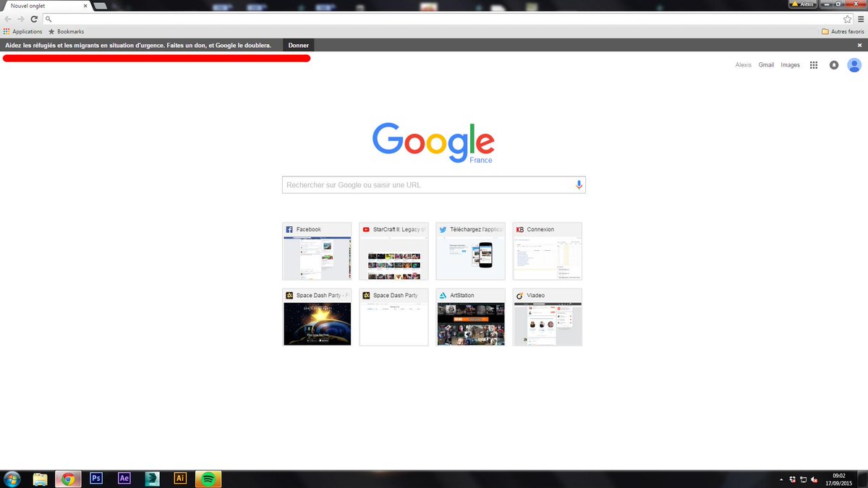Viewport: 868px width, 488px height.
Task: Open the Images link
Action: (791, 65)
